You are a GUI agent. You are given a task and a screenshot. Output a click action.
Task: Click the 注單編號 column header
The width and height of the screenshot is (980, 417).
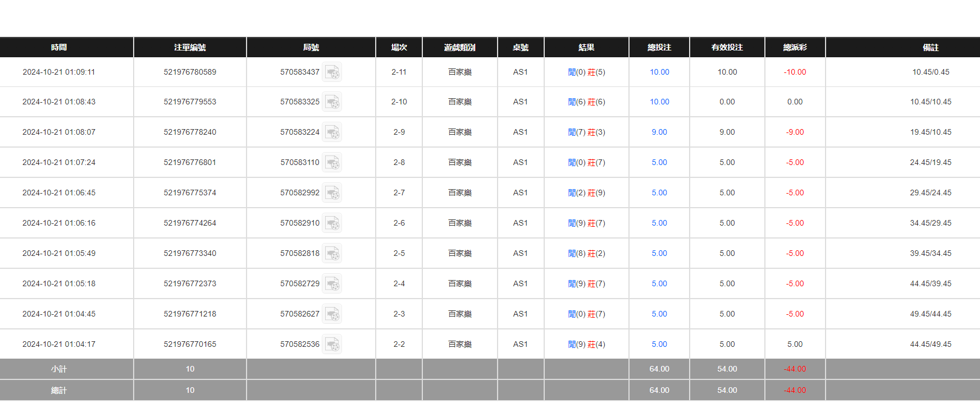click(x=190, y=47)
